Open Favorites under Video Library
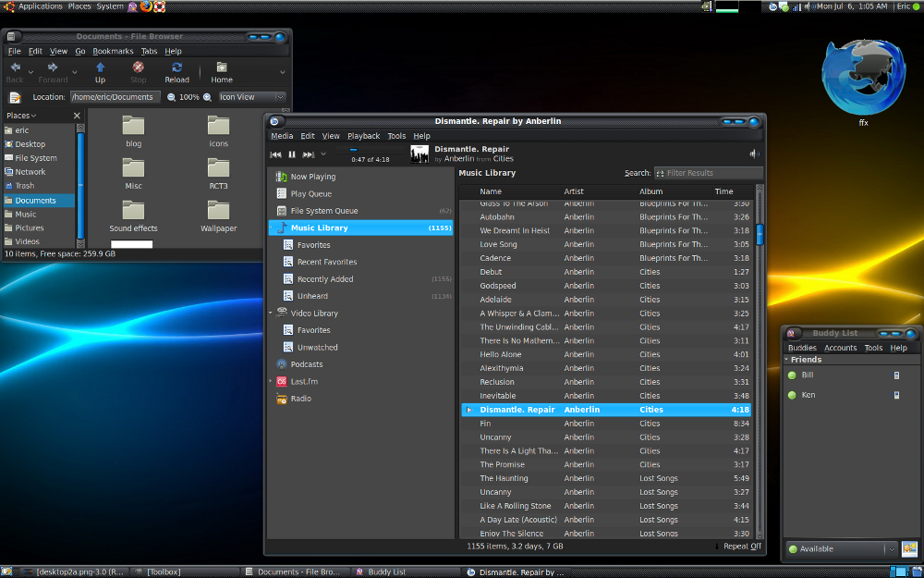The width and height of the screenshot is (924, 578). [x=360, y=330]
